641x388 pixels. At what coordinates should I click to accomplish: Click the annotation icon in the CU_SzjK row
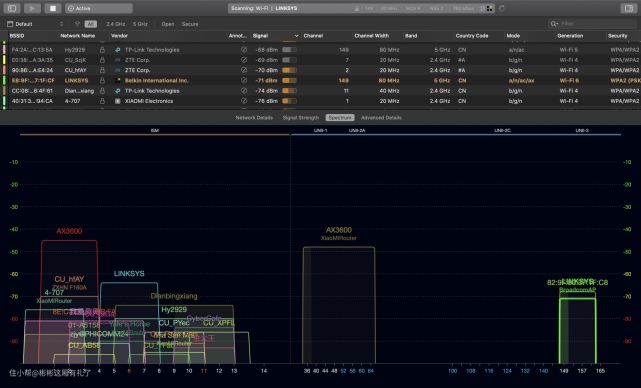[244, 60]
